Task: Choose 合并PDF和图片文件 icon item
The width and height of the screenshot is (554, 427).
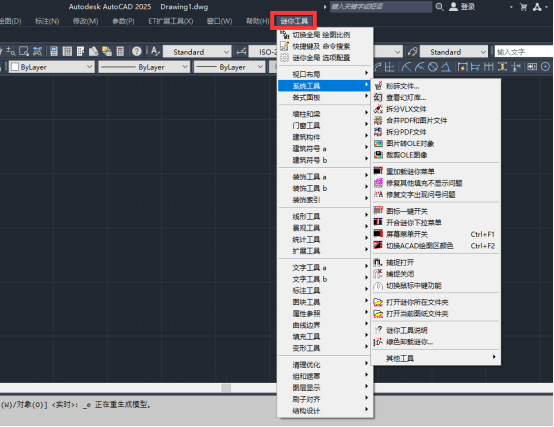Action: click(378, 120)
